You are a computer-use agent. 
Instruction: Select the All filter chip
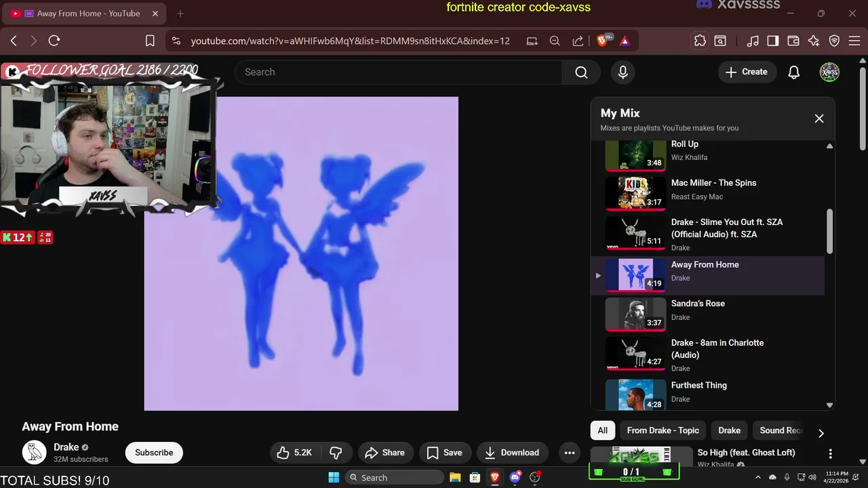coord(603,430)
